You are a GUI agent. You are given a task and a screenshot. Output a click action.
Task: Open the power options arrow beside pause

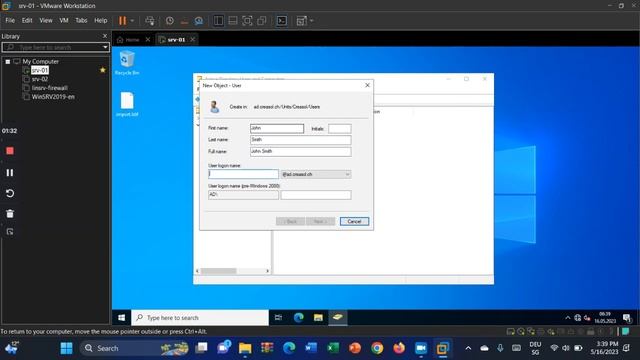pyautogui.click(x=132, y=20)
